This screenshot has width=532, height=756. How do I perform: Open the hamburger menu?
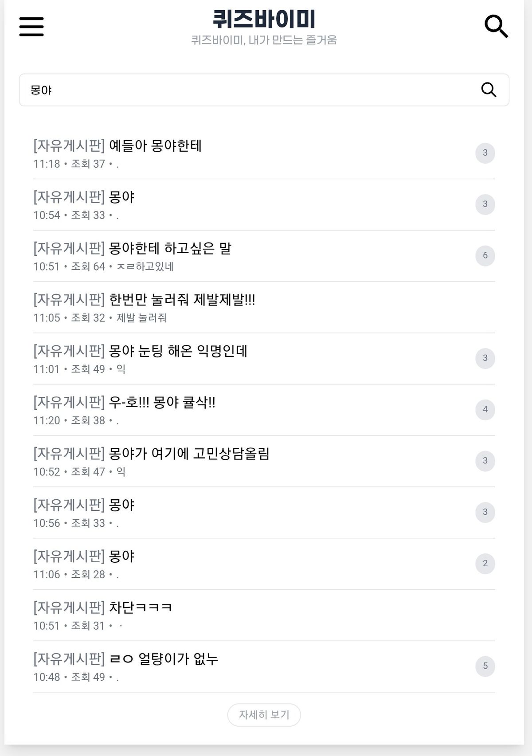31,27
